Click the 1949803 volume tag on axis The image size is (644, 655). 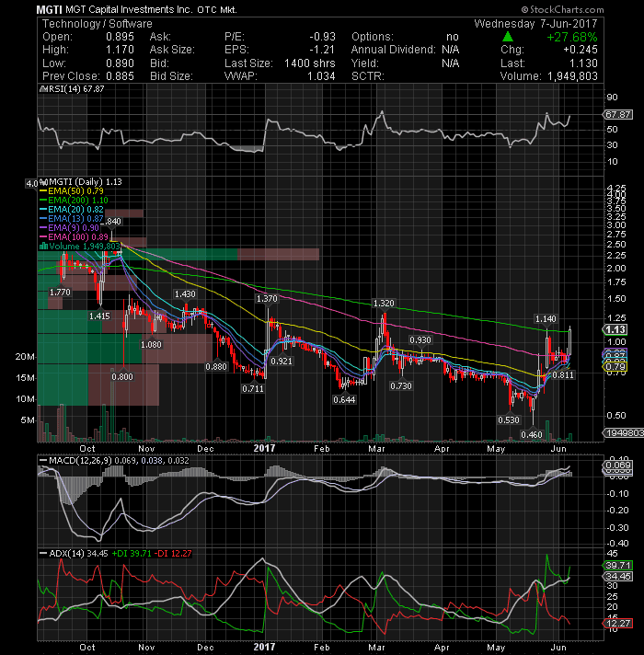coord(625,432)
